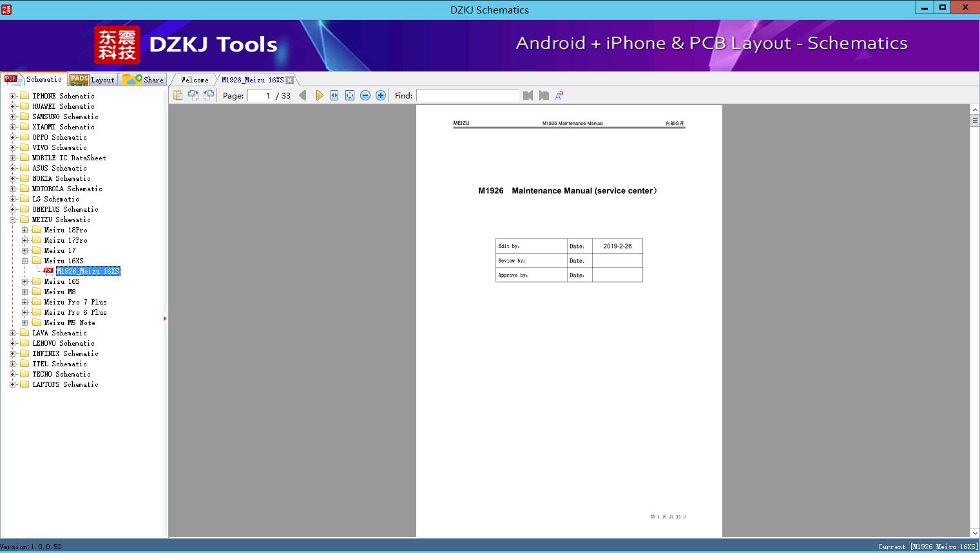This screenshot has width=980, height=553.
Task: Close the M1926_Meizu 16XS tab
Action: click(x=289, y=80)
